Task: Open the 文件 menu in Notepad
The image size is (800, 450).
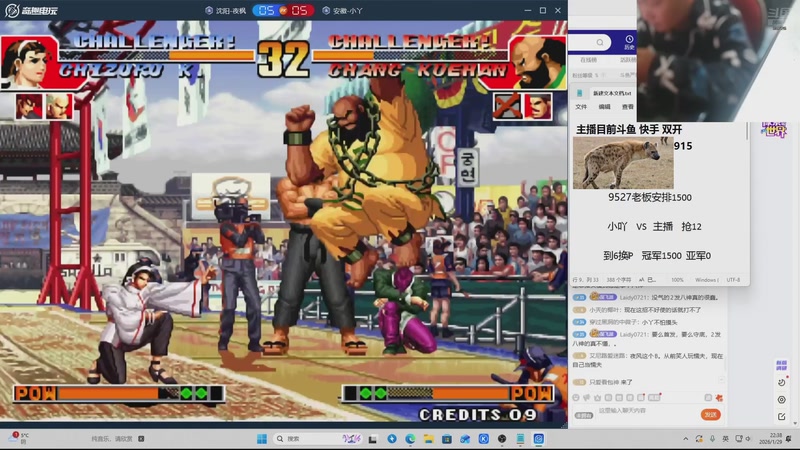Action: (x=581, y=107)
